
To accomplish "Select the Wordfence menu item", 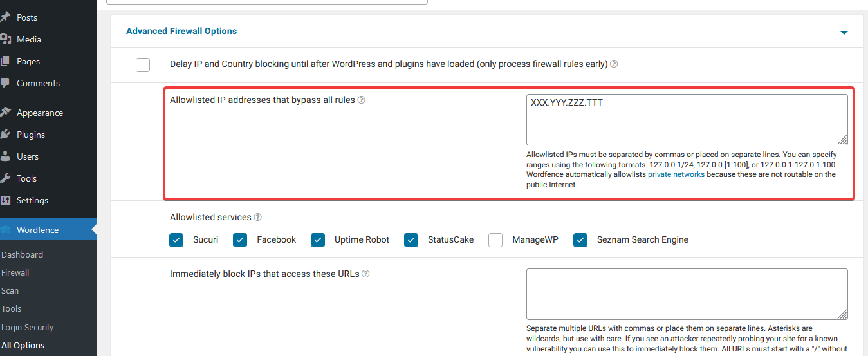I will [x=48, y=230].
